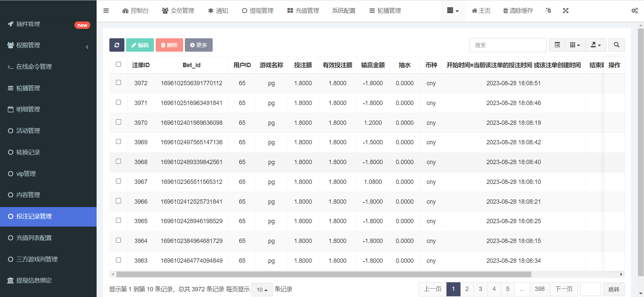
Task: Focus the 搜索 search input field
Action: (x=508, y=45)
